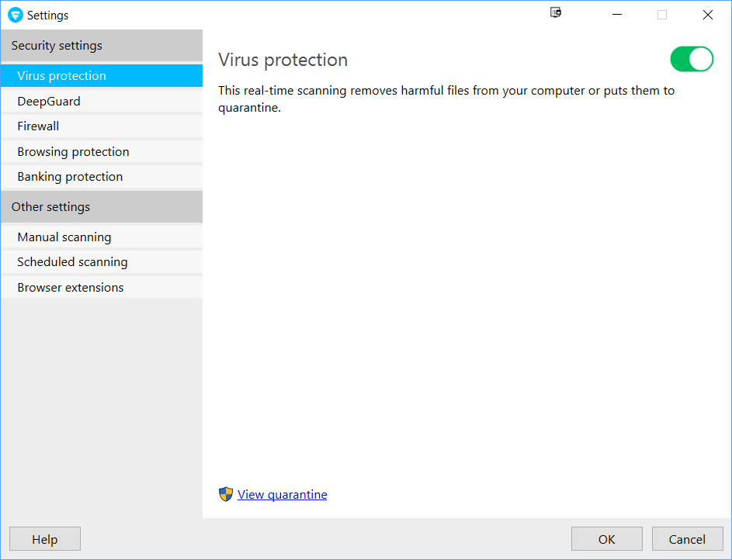Click the Other settings section header

(101, 207)
